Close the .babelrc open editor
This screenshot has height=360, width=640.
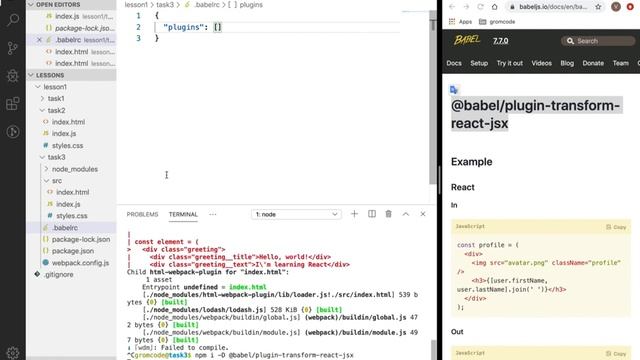pos(39,40)
